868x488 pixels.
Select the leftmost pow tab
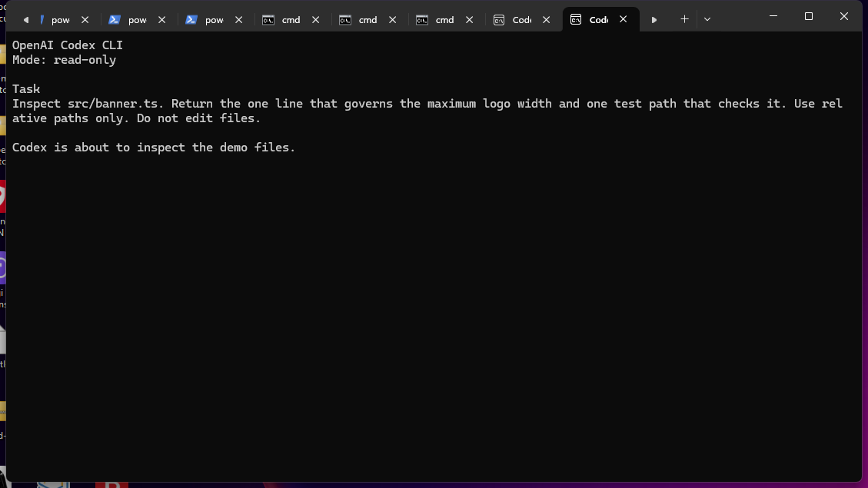[60, 19]
